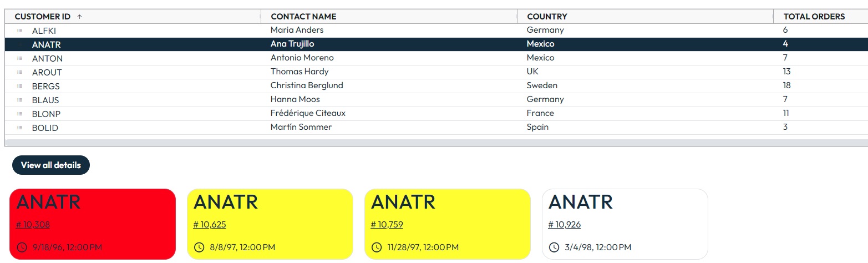The height and width of the screenshot is (263, 868).
Task: Open order link # 10,759
Action: coord(387,225)
